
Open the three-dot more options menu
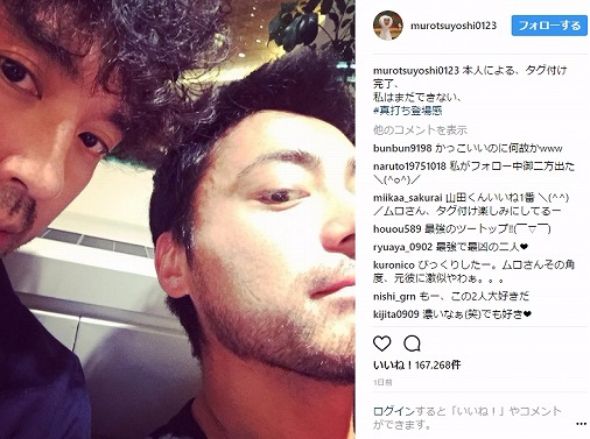(581, 424)
